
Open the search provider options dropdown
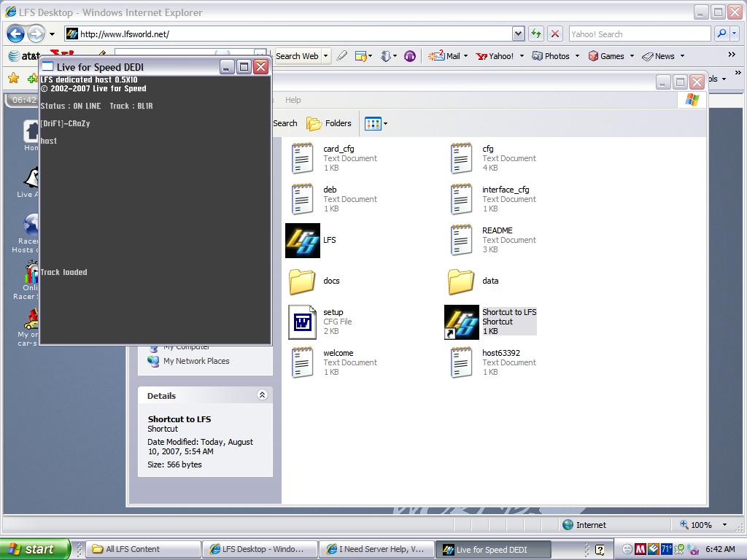click(x=734, y=34)
